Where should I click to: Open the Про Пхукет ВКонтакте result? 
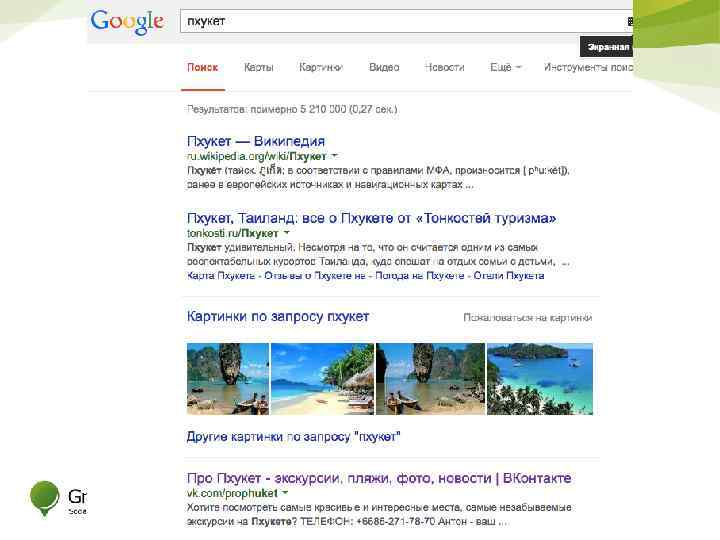(x=379, y=478)
